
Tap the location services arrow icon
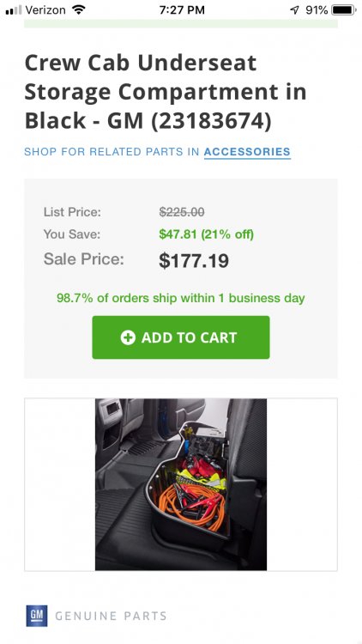pos(294,10)
